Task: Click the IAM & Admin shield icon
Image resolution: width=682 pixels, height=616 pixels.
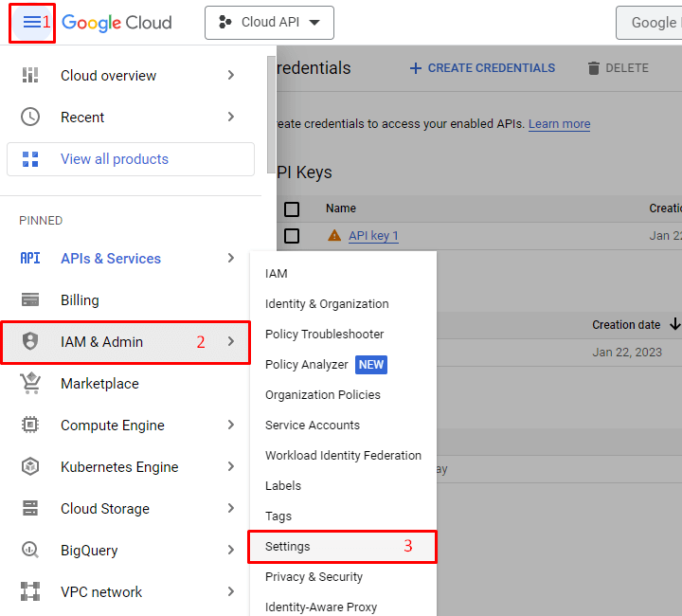Action: (x=30, y=341)
